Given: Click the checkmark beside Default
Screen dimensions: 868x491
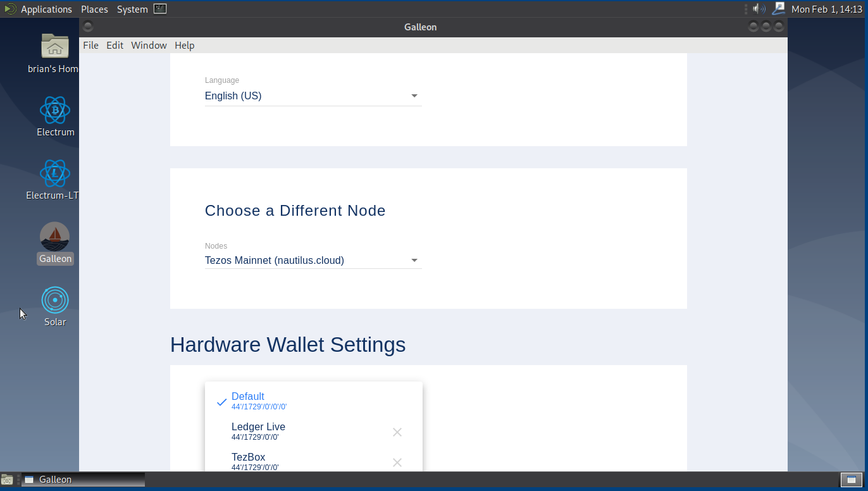Looking at the screenshot, I should point(221,402).
